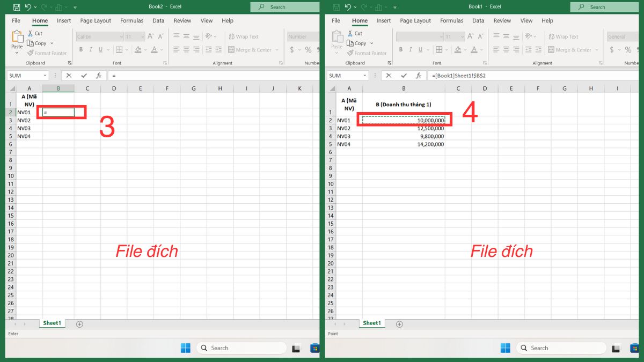Viewport: 644px width, 362px height.
Task: Click Format Painter in Book2 ribbon
Action: pyautogui.click(x=47, y=53)
